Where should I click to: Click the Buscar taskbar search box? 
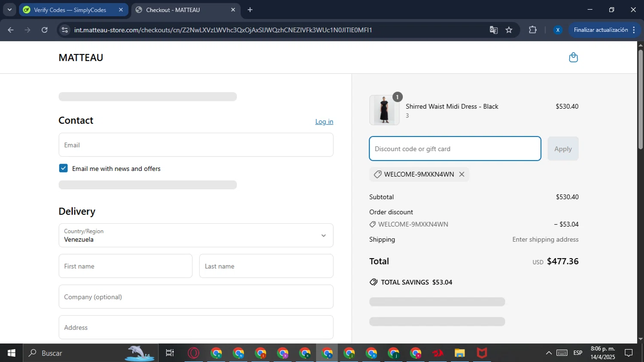(x=91, y=353)
